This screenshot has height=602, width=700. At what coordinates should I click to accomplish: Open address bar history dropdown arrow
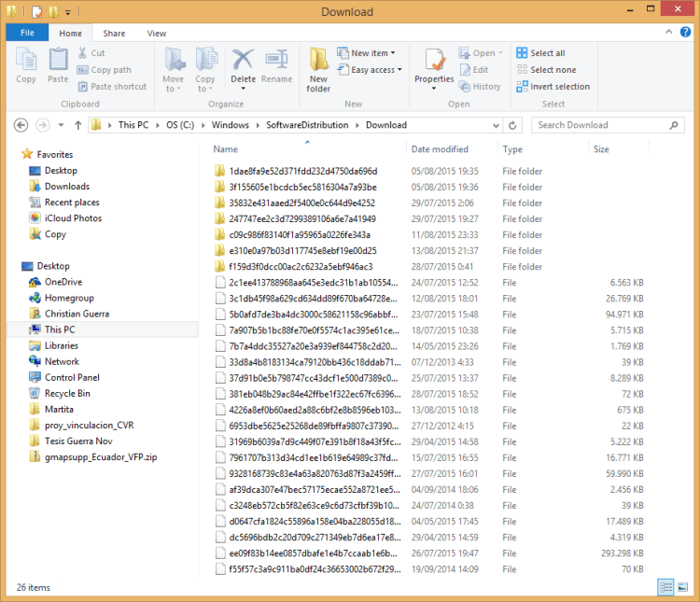pyautogui.click(x=496, y=125)
